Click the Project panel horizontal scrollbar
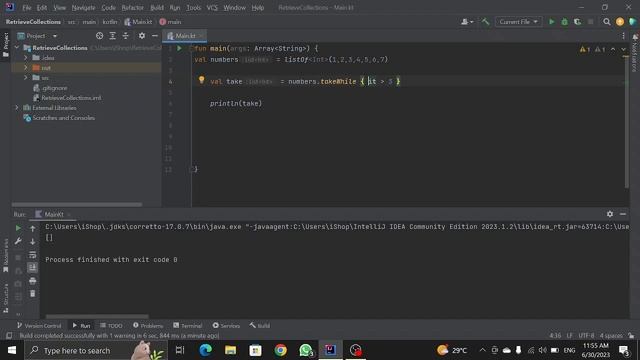Image resolution: width=640 pixels, height=360 pixels. 77,204
